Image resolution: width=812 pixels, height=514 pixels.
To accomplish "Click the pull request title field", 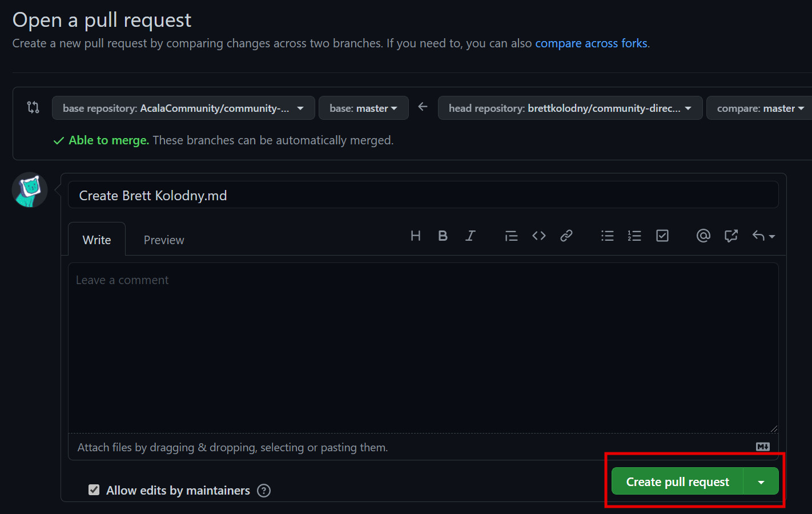I will coord(423,195).
